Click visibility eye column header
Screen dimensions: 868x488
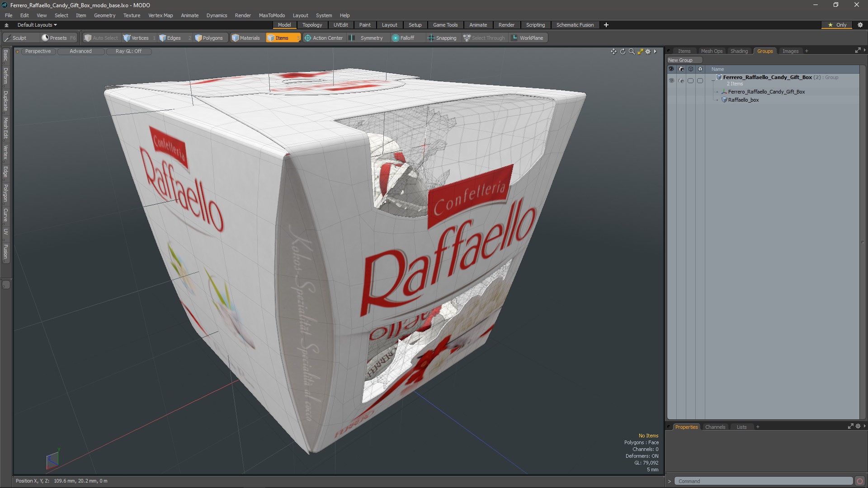[671, 69]
